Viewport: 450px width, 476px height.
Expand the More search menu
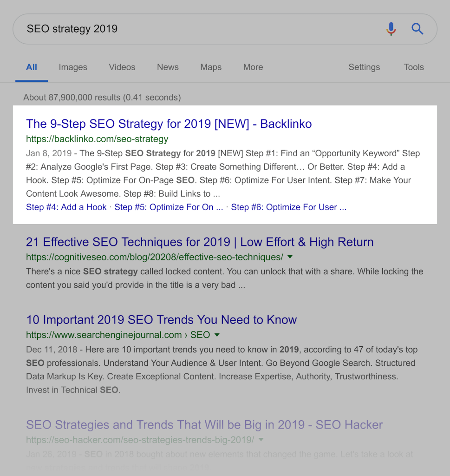coord(253,67)
